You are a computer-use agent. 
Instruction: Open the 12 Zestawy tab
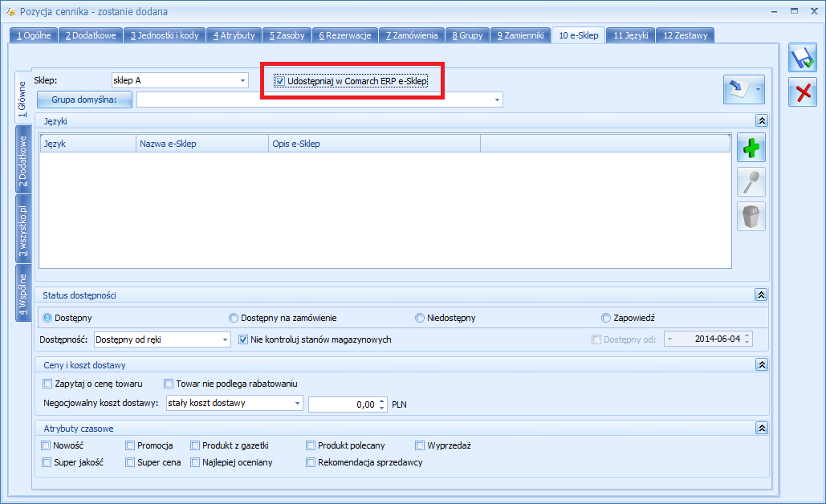coord(686,35)
